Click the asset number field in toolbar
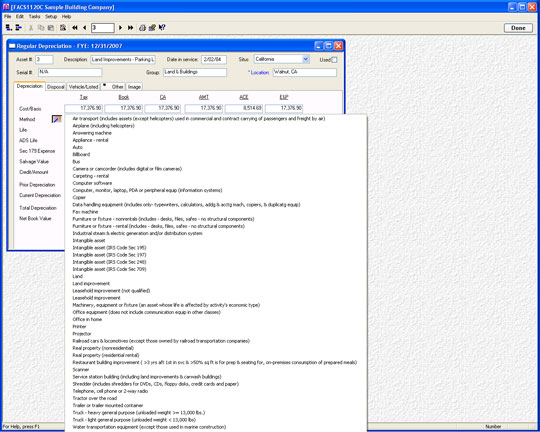The image size is (540, 432). pos(103,28)
